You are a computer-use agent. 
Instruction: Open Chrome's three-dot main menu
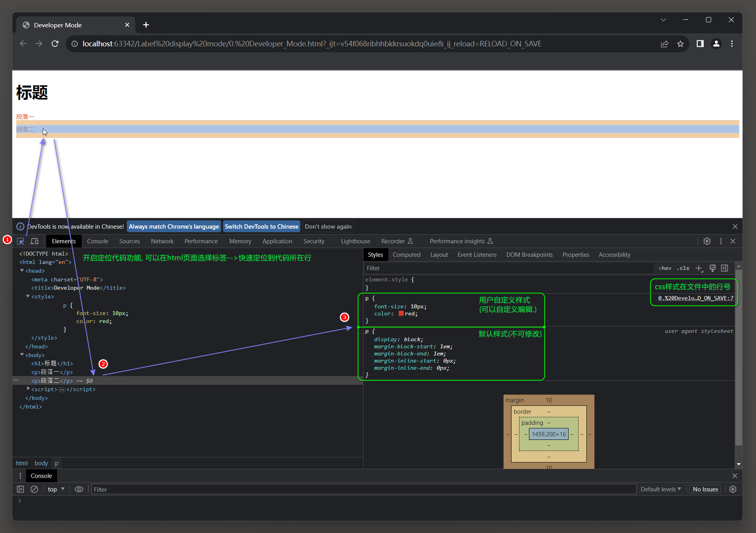732,44
